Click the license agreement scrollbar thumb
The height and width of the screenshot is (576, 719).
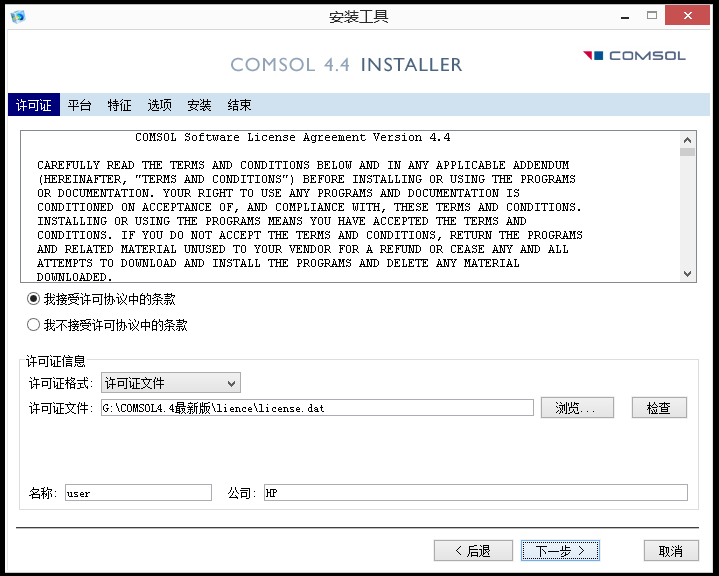tap(687, 152)
